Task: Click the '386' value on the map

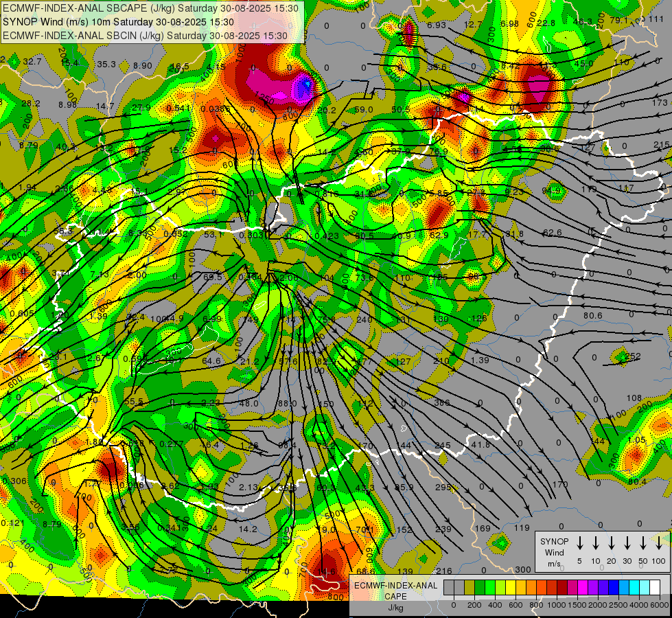Action: 442,402
